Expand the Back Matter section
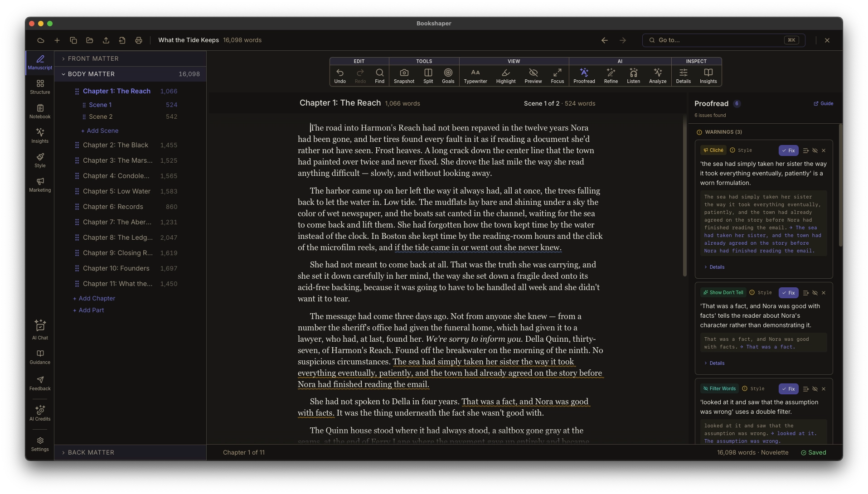This screenshot has height=494, width=868. pyautogui.click(x=130, y=452)
